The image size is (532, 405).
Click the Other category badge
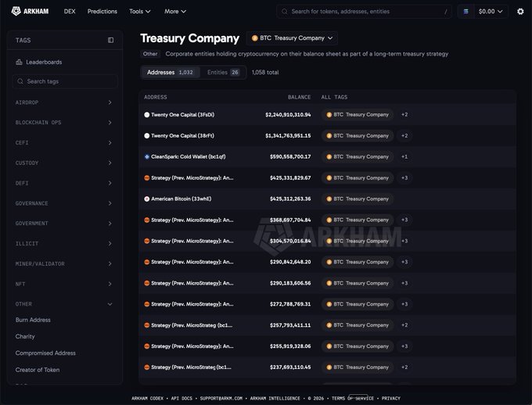point(150,54)
